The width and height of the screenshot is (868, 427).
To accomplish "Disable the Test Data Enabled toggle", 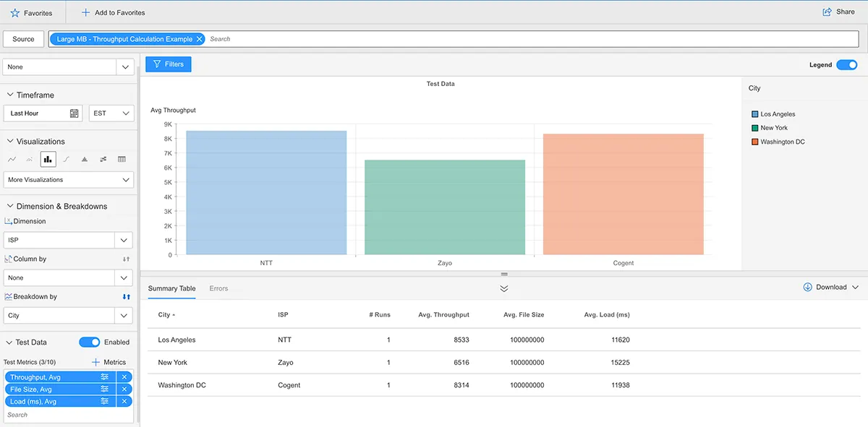I will tap(90, 342).
